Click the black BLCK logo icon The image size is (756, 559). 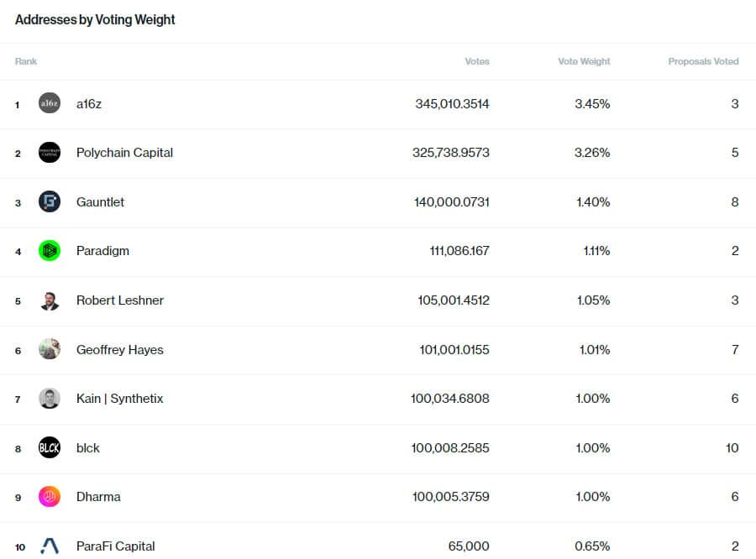[x=50, y=447]
